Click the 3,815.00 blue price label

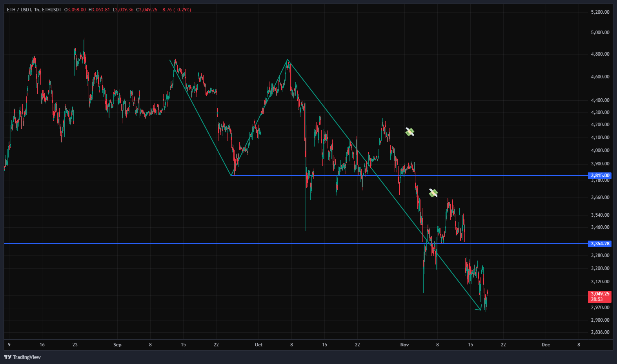[x=600, y=176]
